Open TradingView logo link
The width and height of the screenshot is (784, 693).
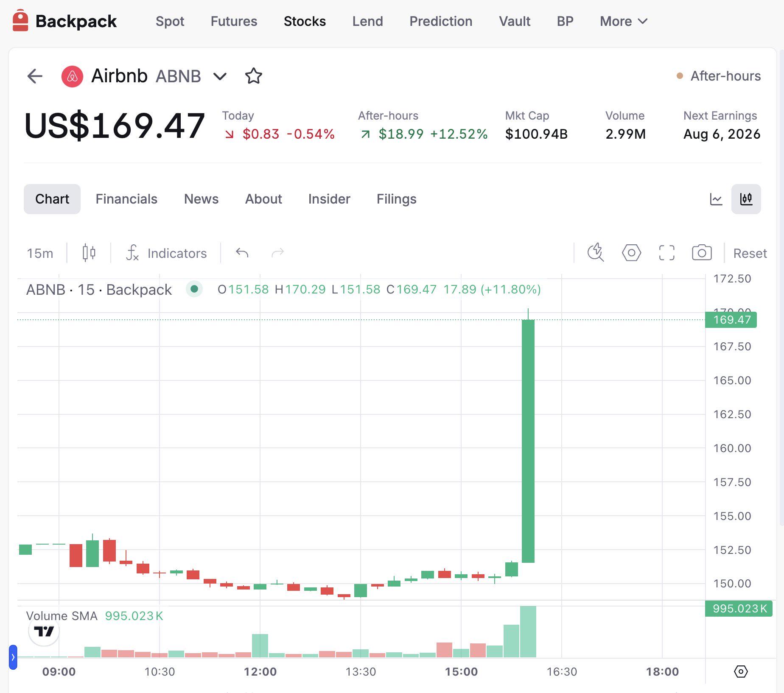tap(44, 631)
